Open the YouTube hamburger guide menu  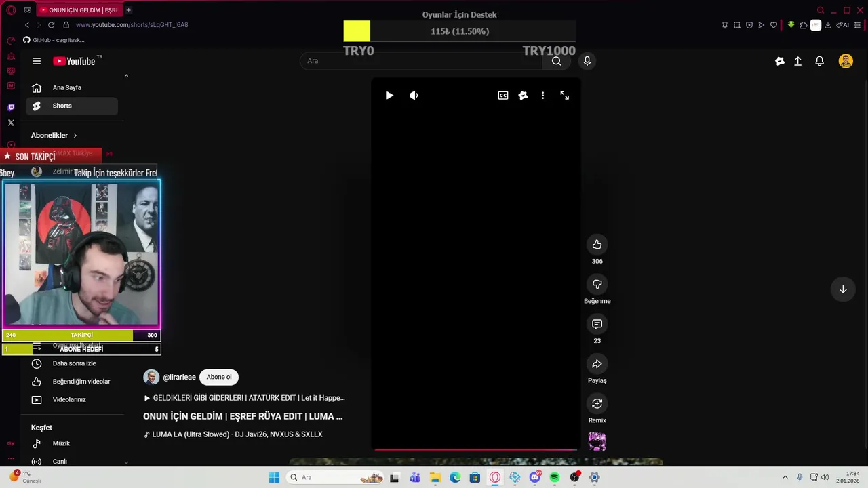pos(37,61)
